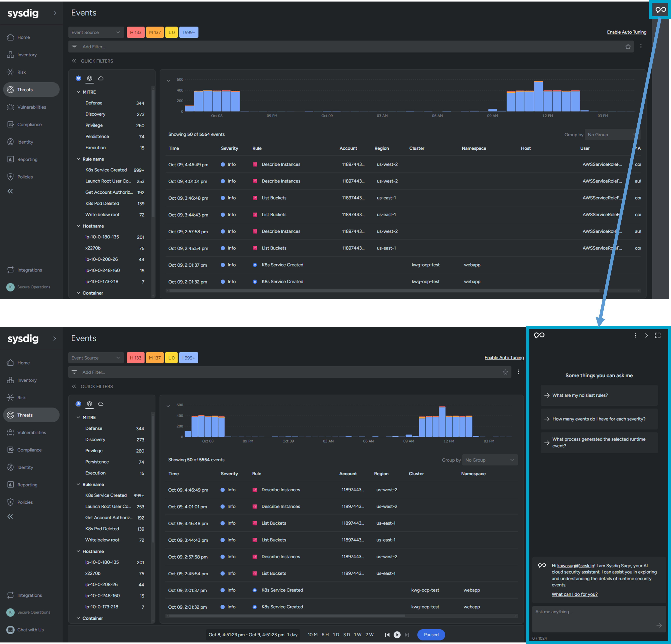Select the Kubernetes source quick filter icon
The height and width of the screenshot is (644, 671).
(78, 404)
